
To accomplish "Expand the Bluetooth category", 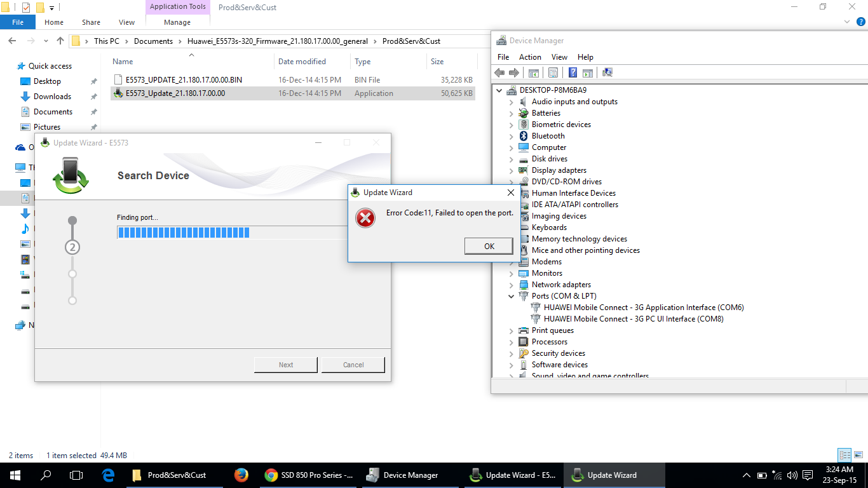I will pos(511,136).
